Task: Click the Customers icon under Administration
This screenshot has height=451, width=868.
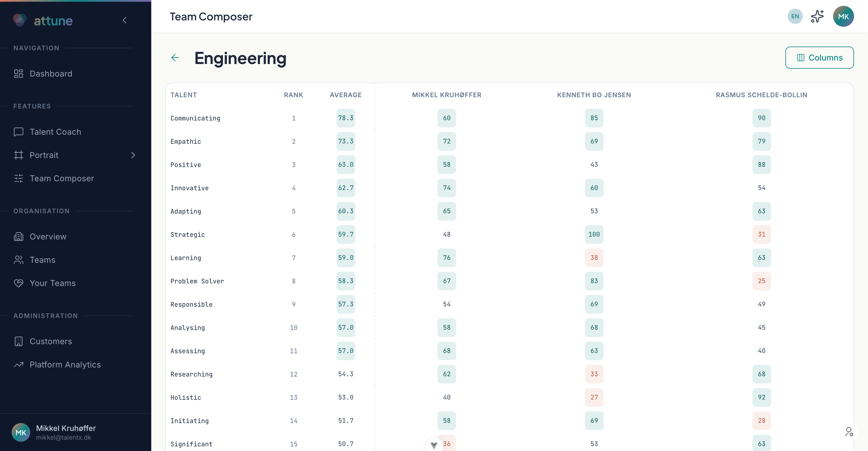Action: 19,341
